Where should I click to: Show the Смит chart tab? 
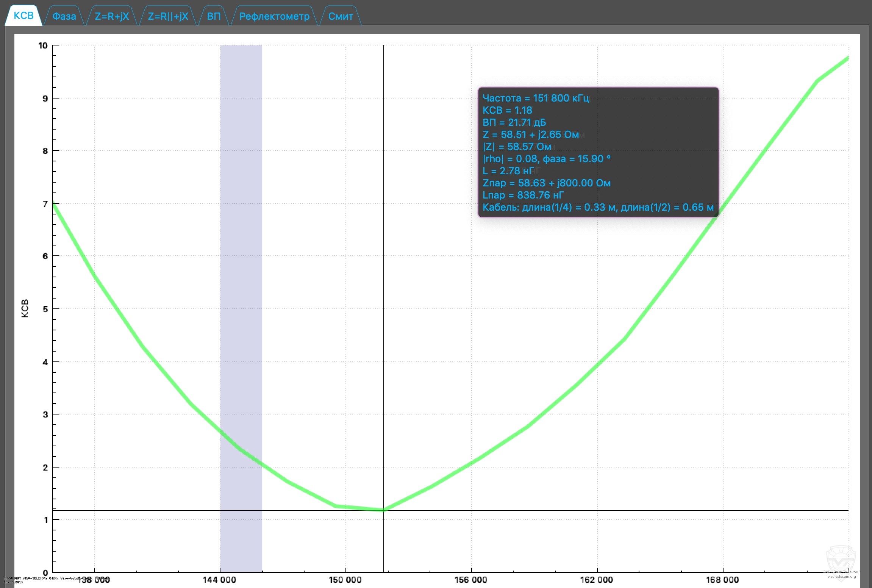(340, 16)
